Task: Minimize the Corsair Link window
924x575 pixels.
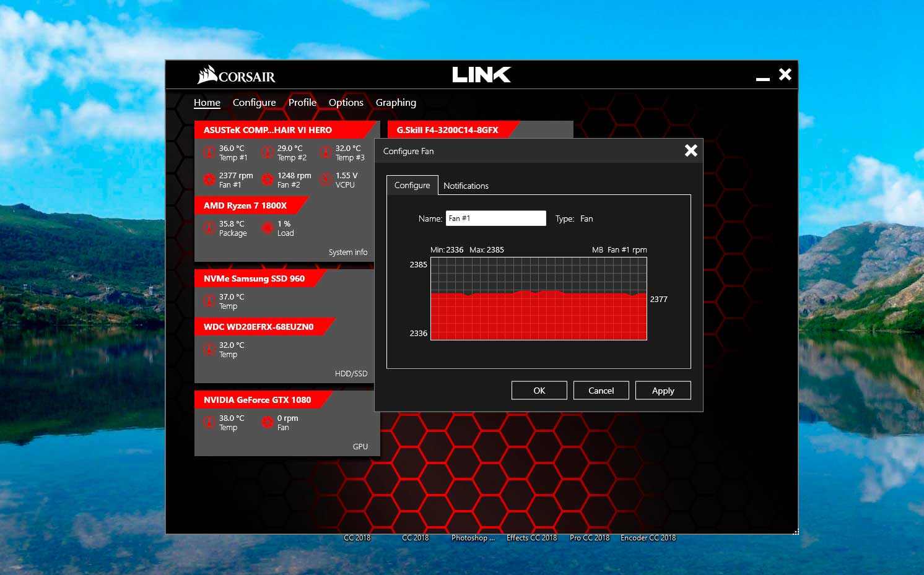Action: tap(763, 79)
